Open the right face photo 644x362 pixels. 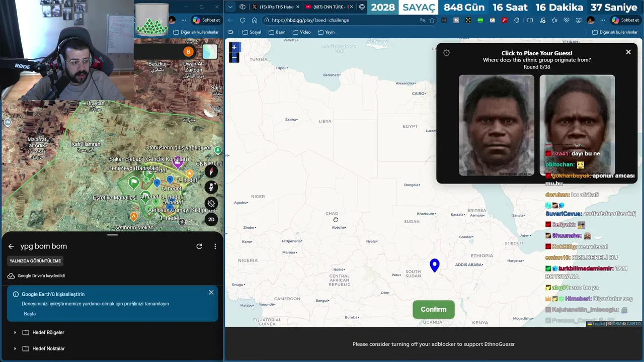coord(577,125)
